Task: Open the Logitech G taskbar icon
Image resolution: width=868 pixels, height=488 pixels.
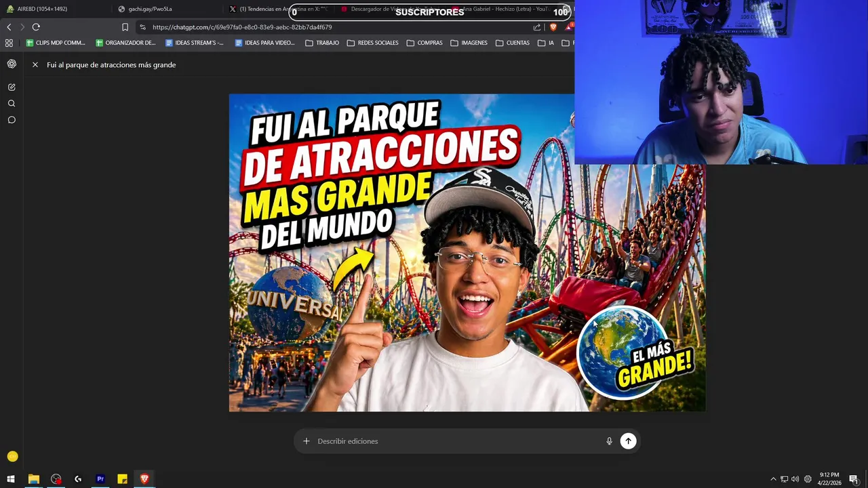Action: [x=78, y=479]
